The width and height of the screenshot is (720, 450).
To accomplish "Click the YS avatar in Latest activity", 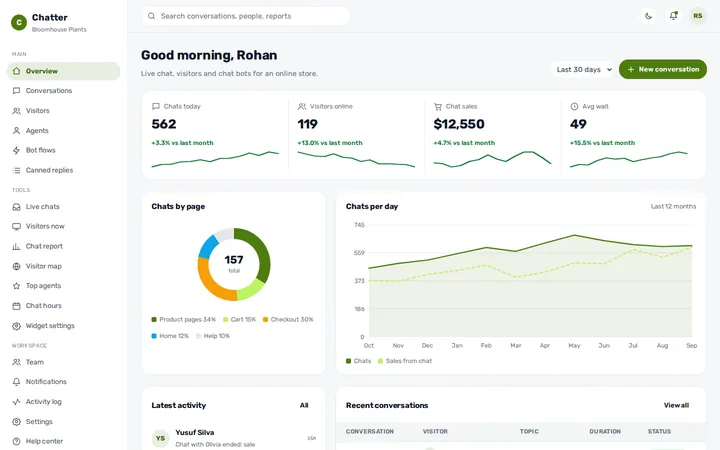I will click(x=160, y=439).
